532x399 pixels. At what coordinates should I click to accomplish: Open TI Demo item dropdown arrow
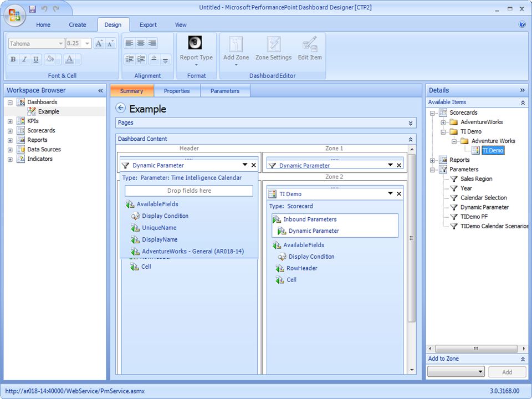point(391,193)
